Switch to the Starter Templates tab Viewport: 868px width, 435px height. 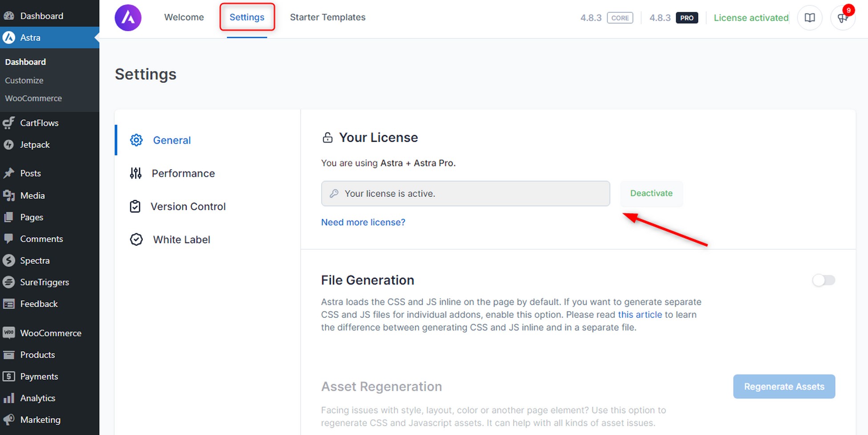pyautogui.click(x=328, y=17)
